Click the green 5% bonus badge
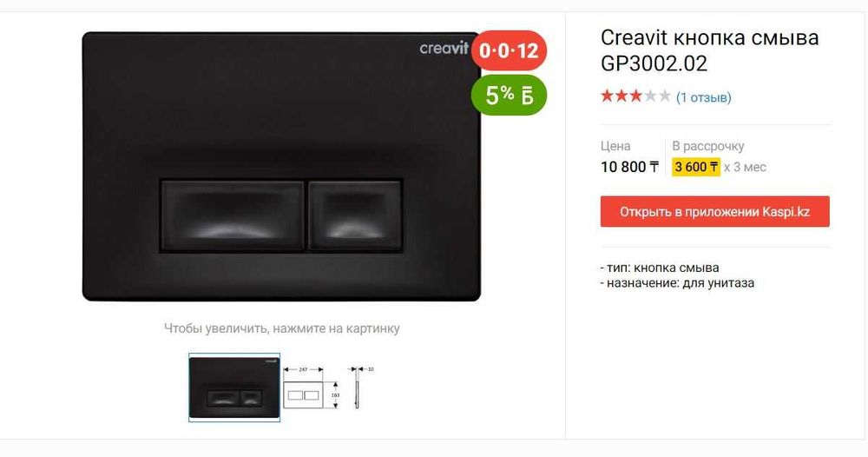The image size is (868, 457). click(509, 95)
